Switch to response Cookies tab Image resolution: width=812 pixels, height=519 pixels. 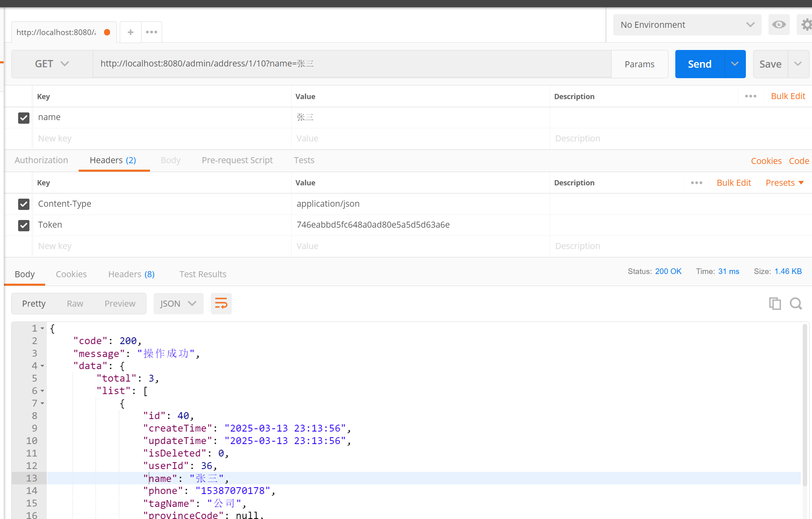(x=71, y=274)
